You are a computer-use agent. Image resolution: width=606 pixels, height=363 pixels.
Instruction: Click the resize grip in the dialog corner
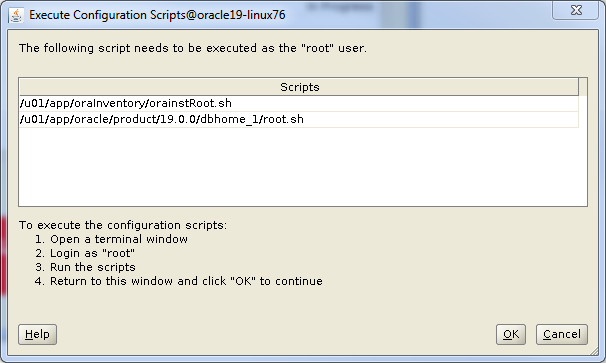point(594,351)
